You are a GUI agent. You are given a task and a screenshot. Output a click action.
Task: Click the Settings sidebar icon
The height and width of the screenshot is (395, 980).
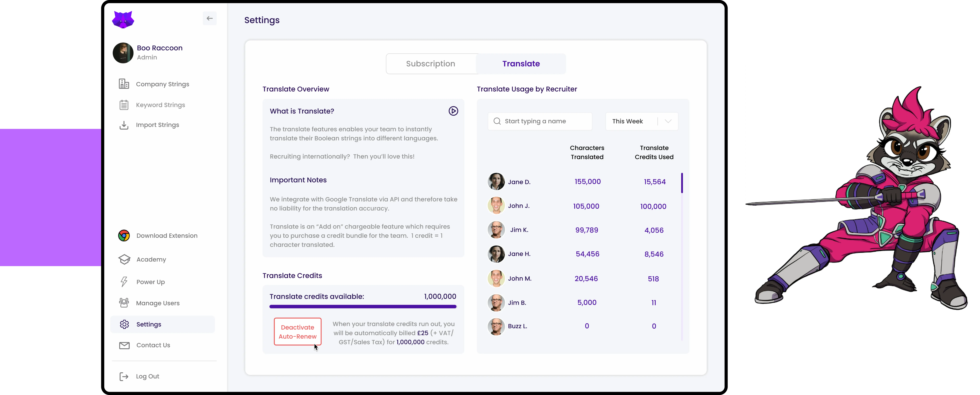[x=124, y=324]
